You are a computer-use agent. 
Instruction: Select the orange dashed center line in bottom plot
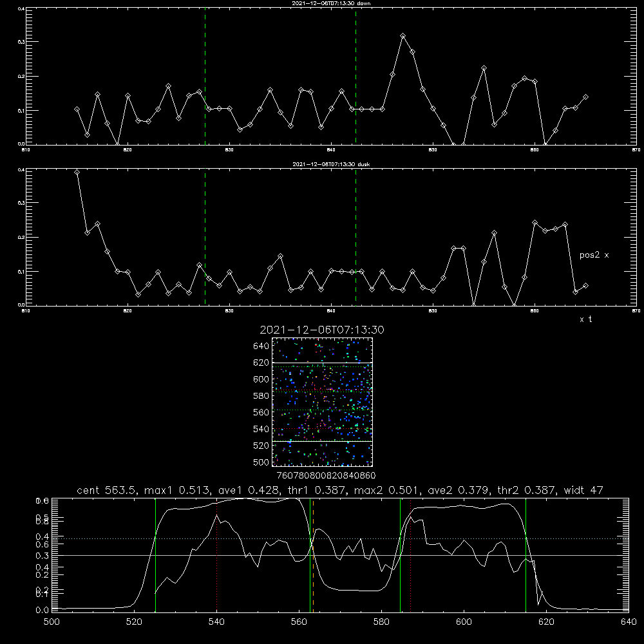pyautogui.click(x=314, y=555)
